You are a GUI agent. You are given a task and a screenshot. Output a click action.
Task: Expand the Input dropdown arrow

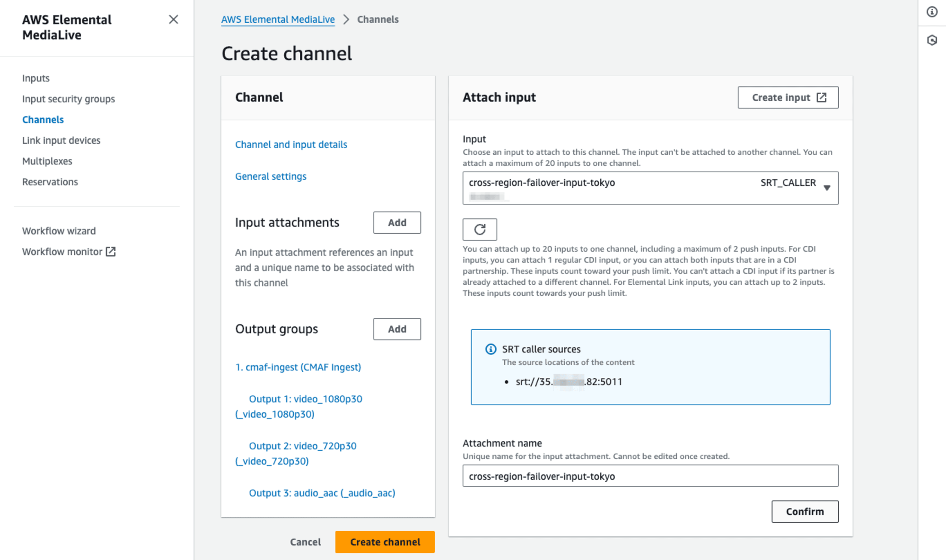click(827, 188)
